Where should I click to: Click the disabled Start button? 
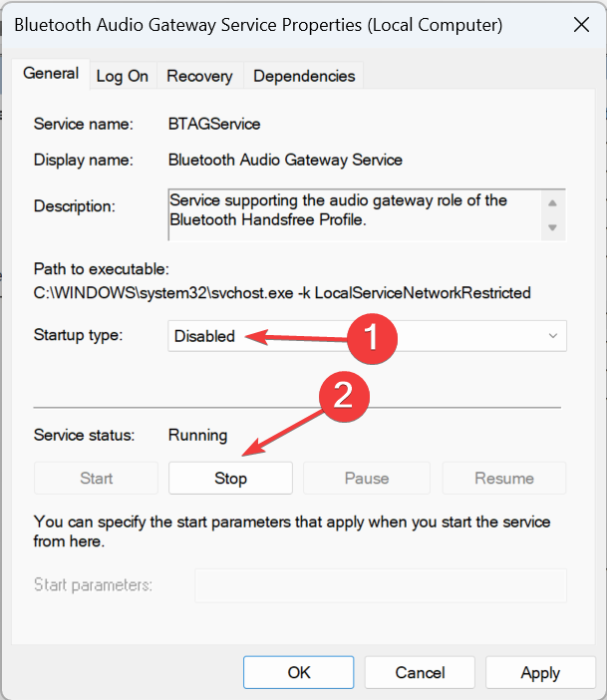tap(96, 478)
